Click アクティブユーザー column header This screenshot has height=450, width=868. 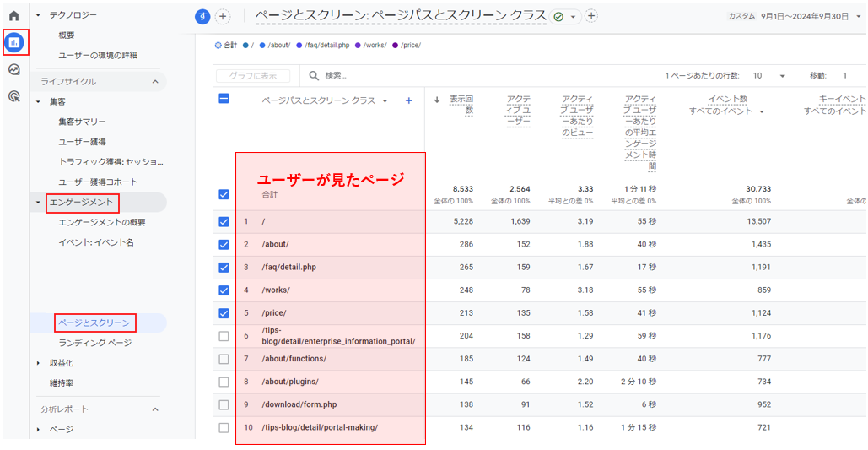518,111
